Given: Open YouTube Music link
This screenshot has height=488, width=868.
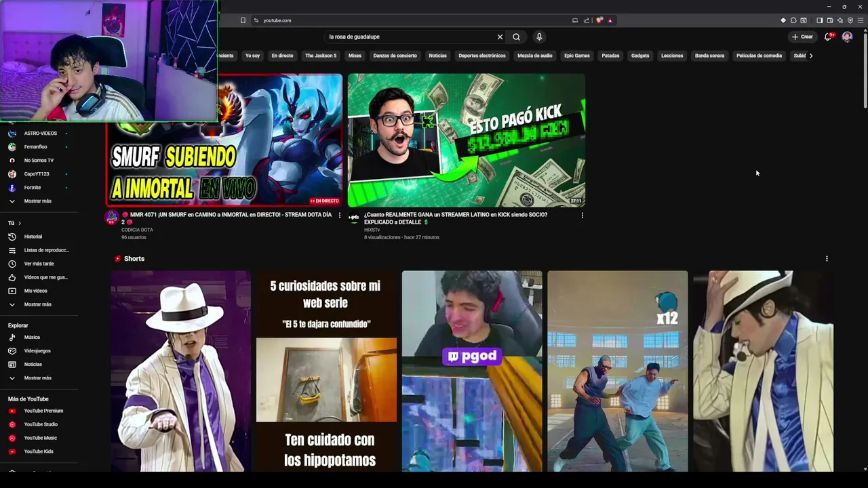Looking at the screenshot, I should click(x=39, y=438).
